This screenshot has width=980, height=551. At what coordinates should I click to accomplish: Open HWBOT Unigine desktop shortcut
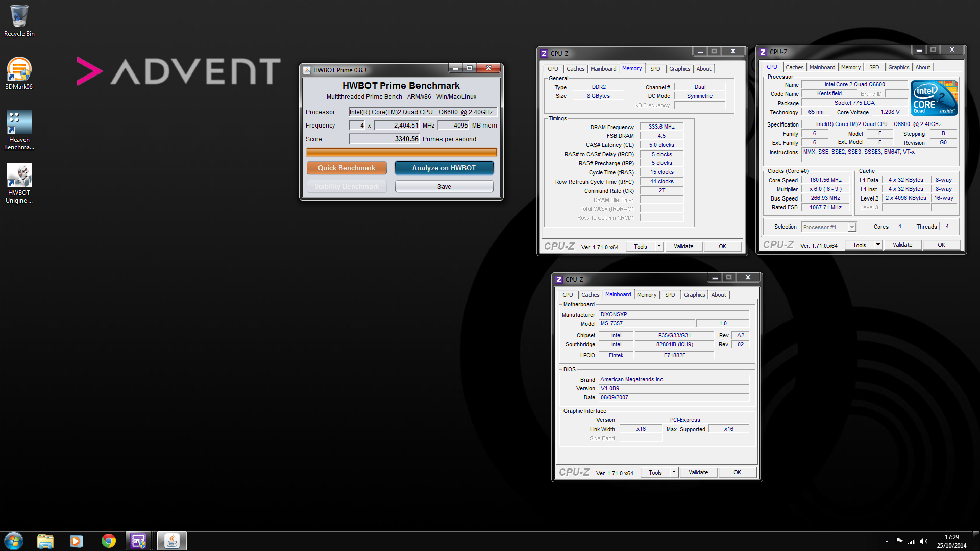pyautogui.click(x=19, y=183)
